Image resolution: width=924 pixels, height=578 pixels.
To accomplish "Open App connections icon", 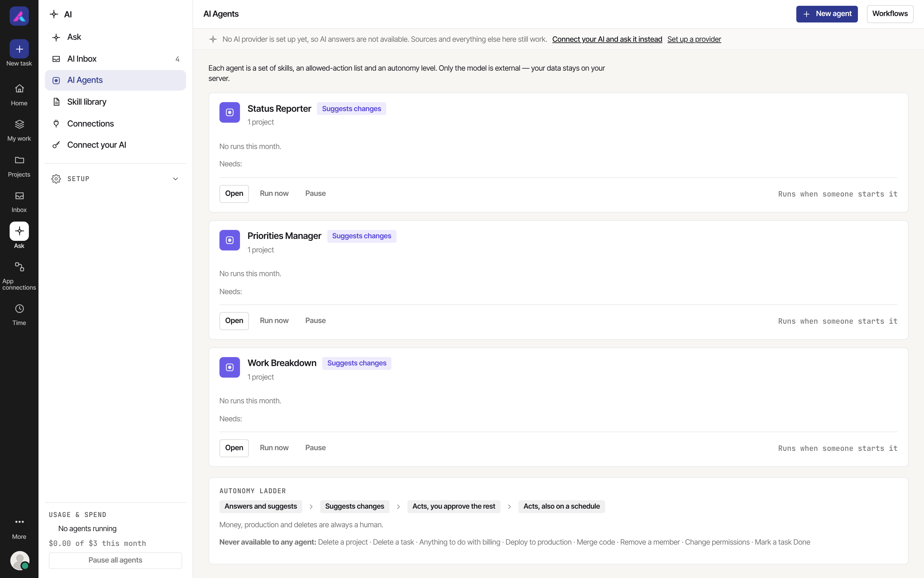I will click(x=19, y=267).
